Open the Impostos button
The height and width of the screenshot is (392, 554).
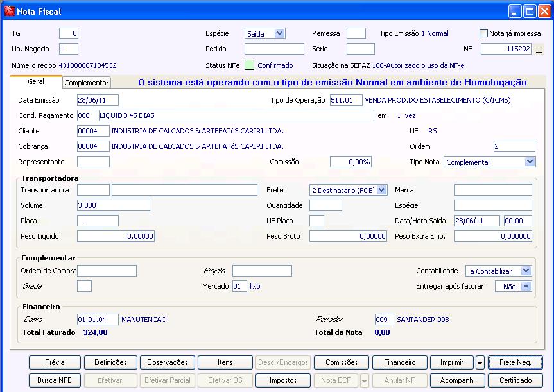[283, 380]
